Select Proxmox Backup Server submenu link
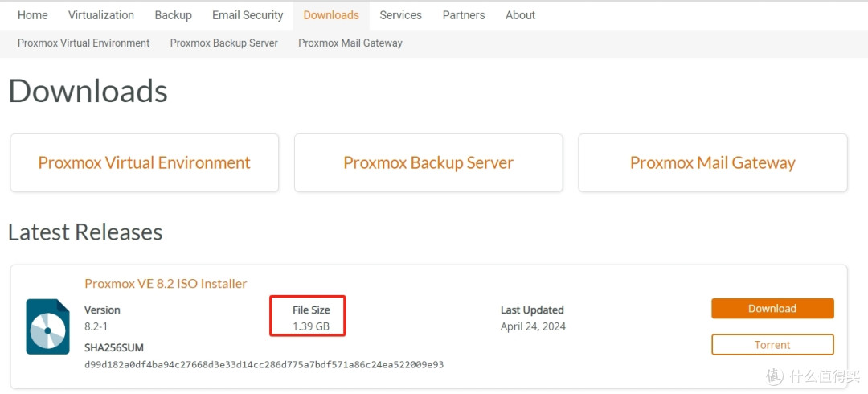 click(224, 43)
